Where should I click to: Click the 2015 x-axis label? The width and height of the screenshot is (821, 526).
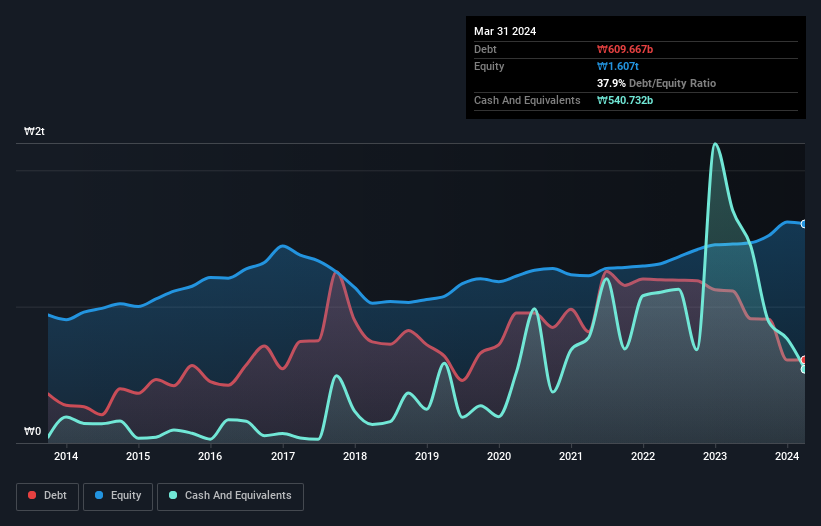[x=138, y=456]
